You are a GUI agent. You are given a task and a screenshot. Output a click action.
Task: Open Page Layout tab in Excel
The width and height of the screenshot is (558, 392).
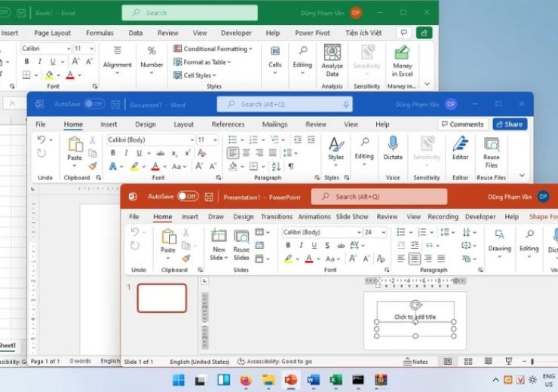52,33
